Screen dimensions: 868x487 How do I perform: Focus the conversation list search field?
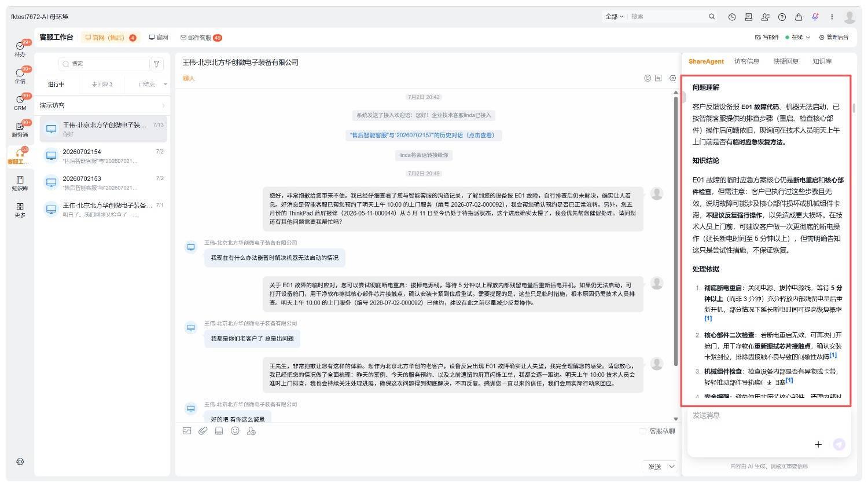tap(104, 64)
